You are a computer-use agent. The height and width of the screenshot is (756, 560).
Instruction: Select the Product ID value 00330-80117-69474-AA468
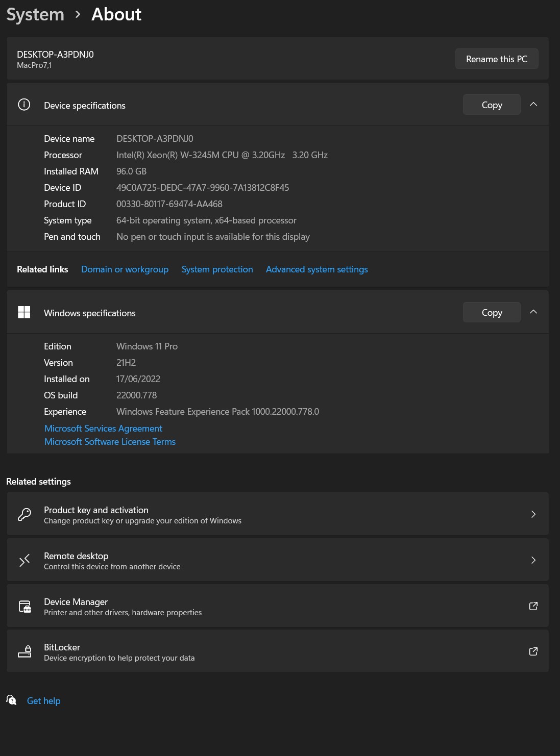tap(169, 204)
